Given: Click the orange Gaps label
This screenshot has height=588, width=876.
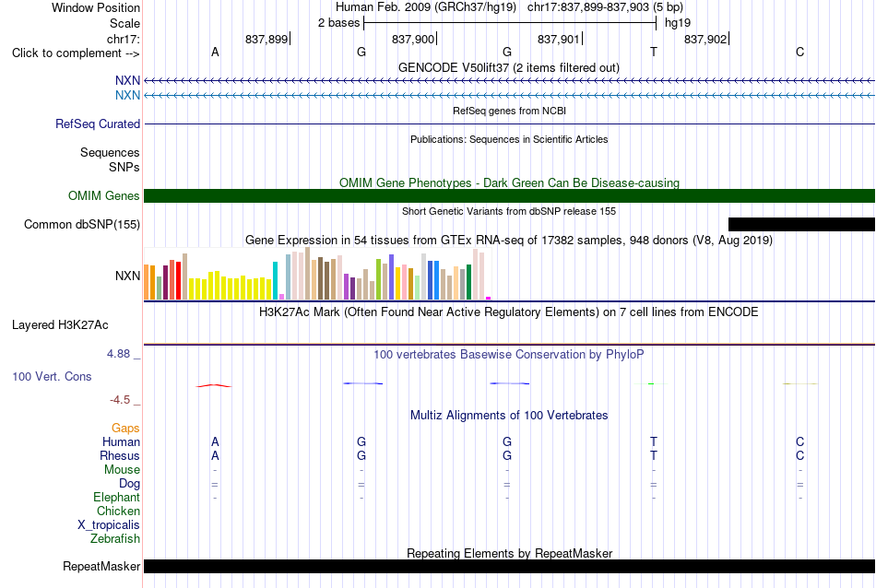Looking at the screenshot, I should [x=125, y=429].
